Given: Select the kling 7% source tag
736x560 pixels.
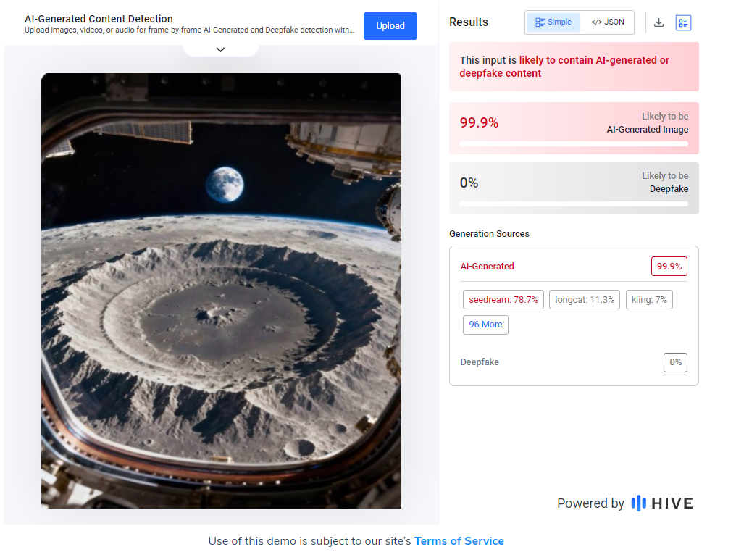Looking at the screenshot, I should tap(649, 300).
